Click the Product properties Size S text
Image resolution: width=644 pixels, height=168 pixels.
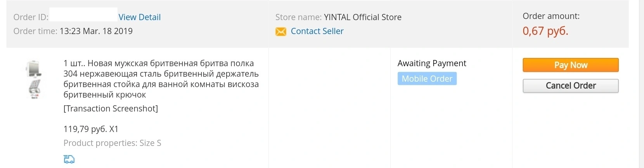(112, 143)
